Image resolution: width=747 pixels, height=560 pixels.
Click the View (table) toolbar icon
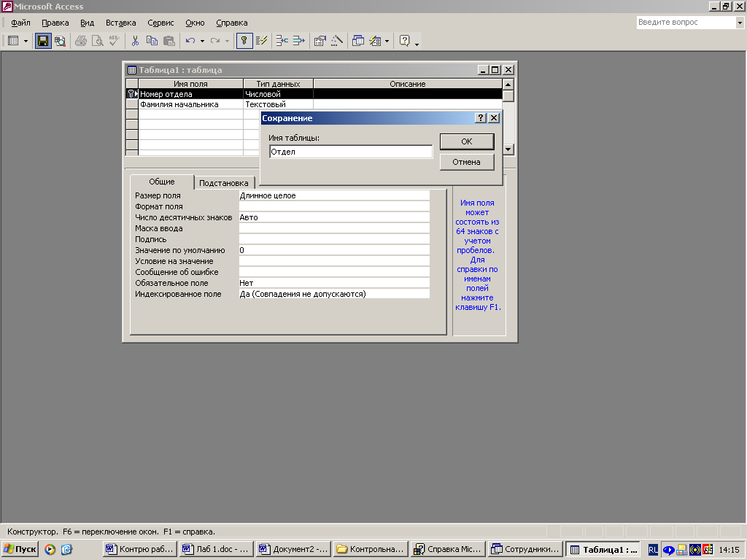(13, 41)
